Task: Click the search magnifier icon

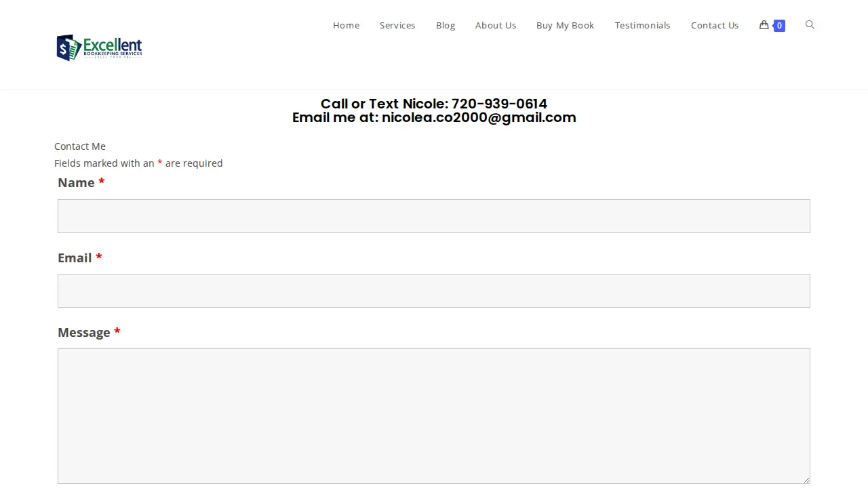Action: coord(810,25)
